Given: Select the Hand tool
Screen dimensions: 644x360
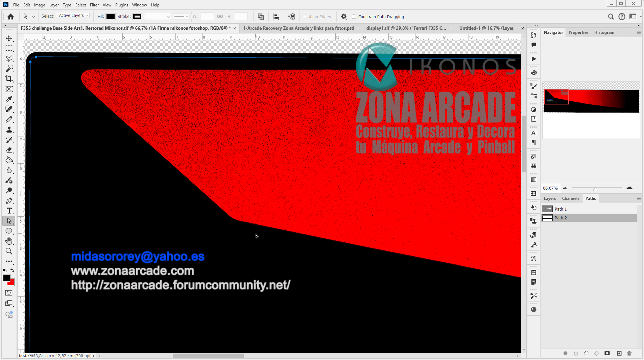Looking at the screenshot, I should click(9, 241).
